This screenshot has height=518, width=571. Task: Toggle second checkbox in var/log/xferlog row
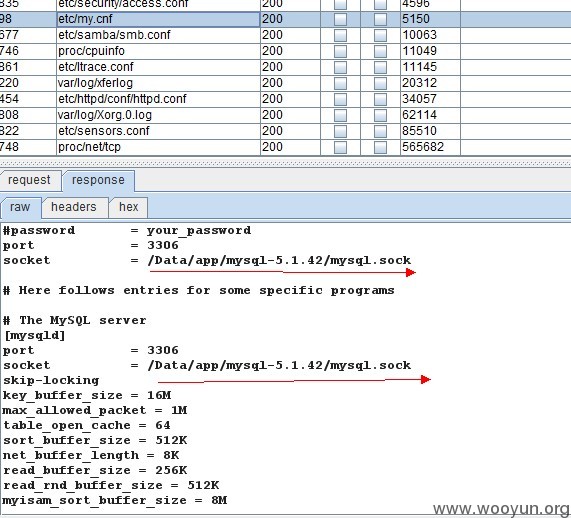click(x=380, y=83)
